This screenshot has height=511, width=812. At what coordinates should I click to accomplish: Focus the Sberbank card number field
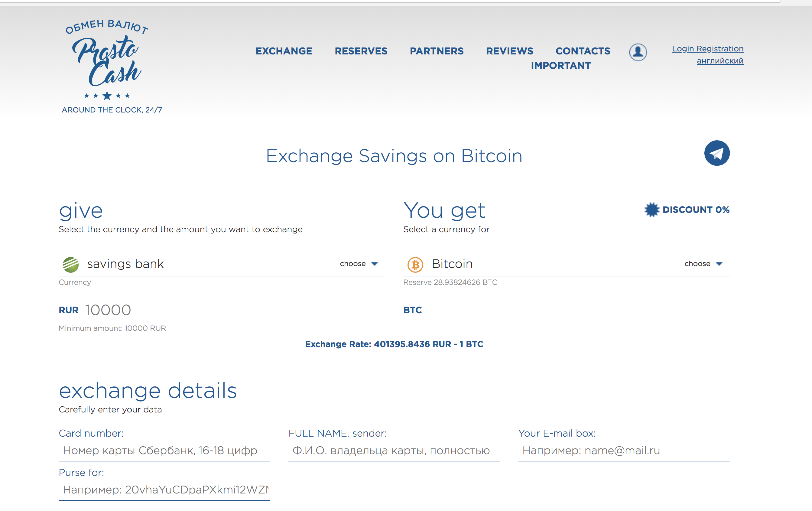pos(164,450)
